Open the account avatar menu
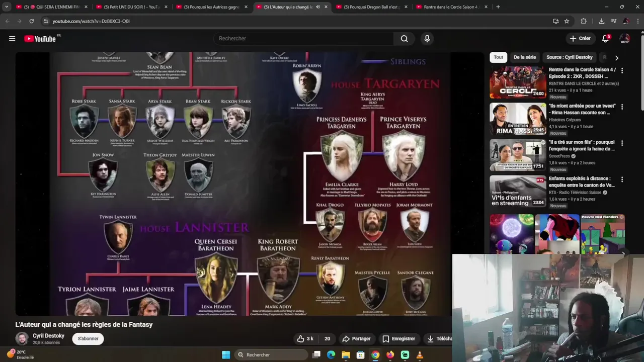 coord(624,39)
